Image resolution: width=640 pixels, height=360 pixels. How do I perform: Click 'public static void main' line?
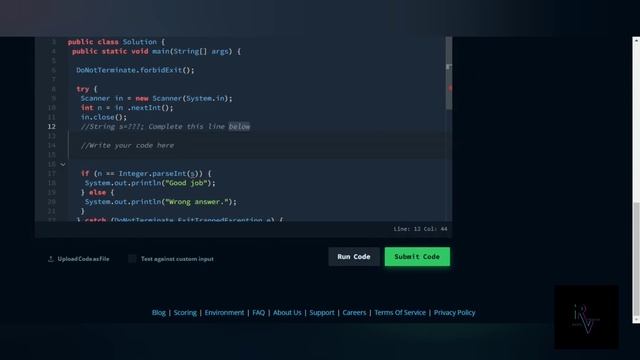point(156,51)
